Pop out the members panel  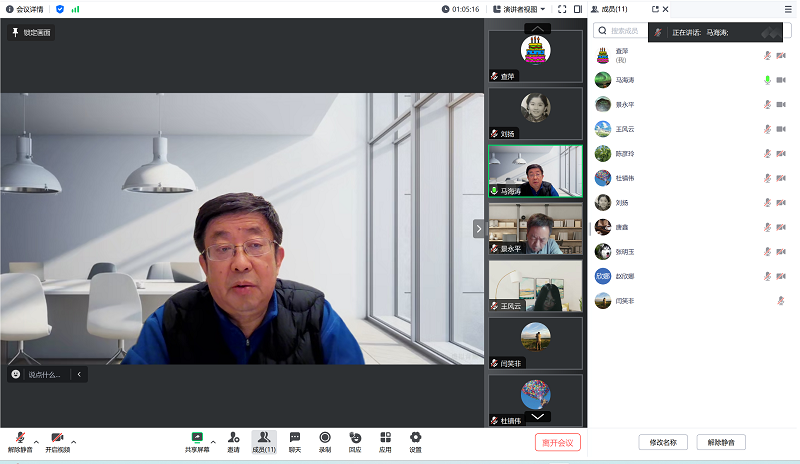[x=654, y=9]
